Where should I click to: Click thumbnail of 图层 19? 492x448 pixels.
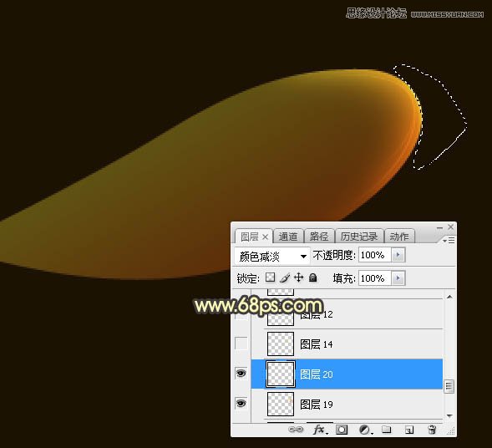(281, 404)
